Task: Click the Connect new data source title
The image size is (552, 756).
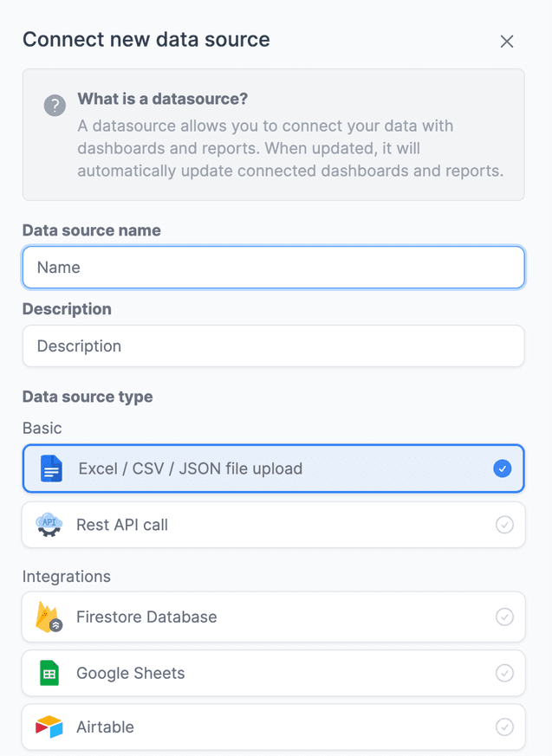Action: [146, 40]
